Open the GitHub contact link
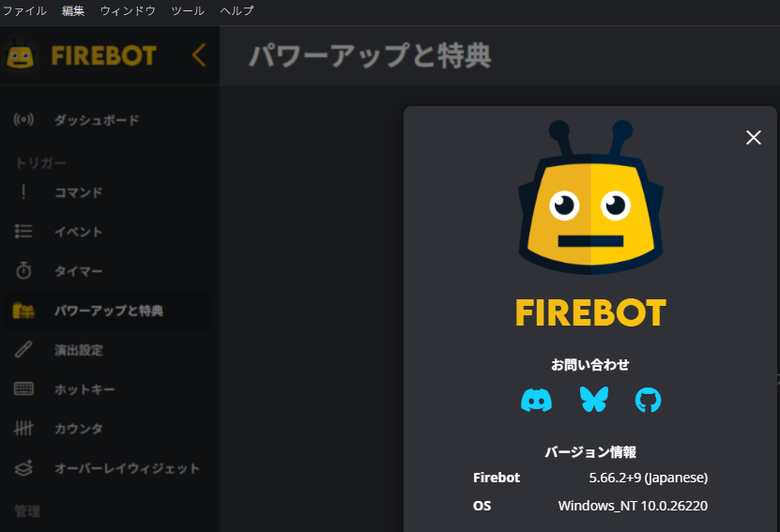780x532 pixels. click(x=649, y=400)
